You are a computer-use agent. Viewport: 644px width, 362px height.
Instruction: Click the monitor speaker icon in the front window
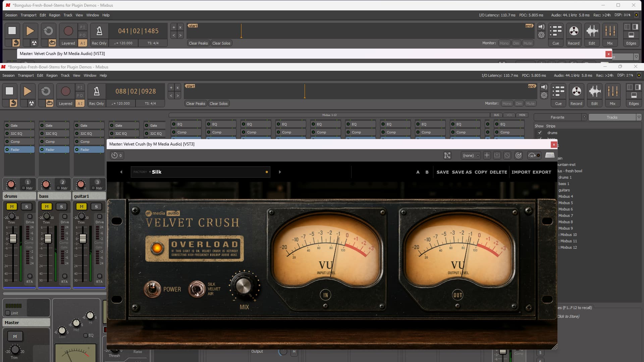click(544, 87)
